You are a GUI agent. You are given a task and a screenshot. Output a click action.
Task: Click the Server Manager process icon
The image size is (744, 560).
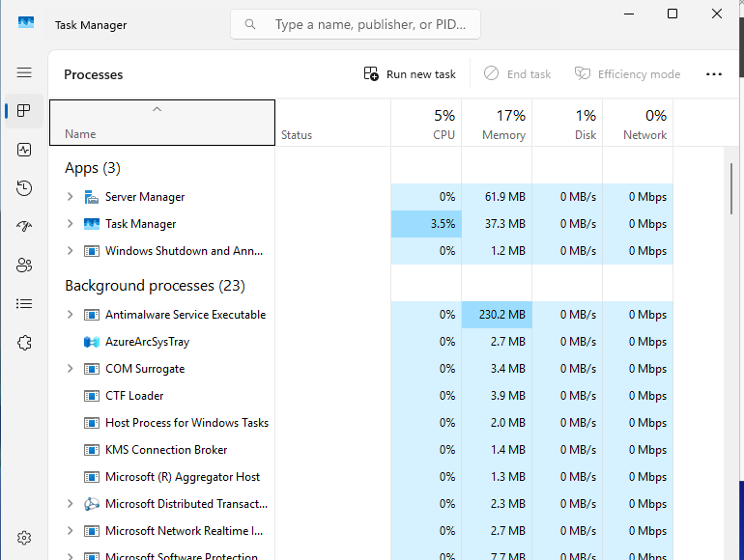coord(92,197)
